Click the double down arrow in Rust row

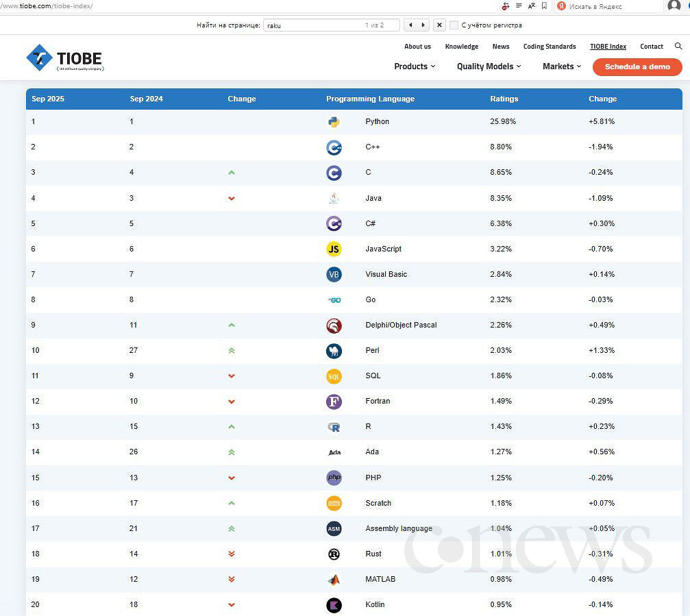click(x=232, y=554)
